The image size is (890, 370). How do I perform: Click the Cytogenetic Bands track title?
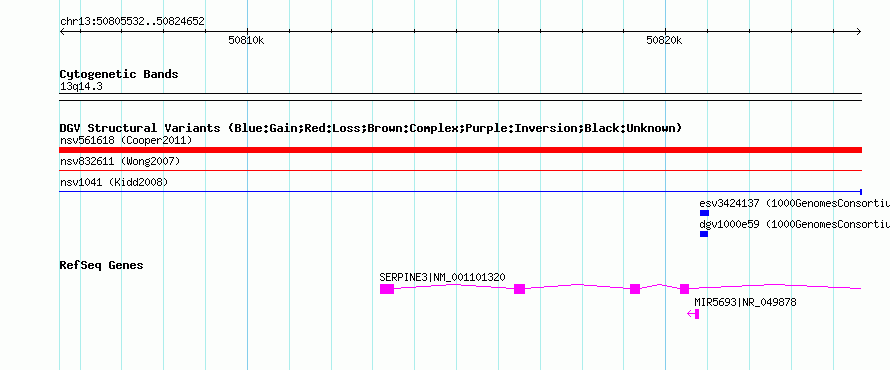[119, 74]
